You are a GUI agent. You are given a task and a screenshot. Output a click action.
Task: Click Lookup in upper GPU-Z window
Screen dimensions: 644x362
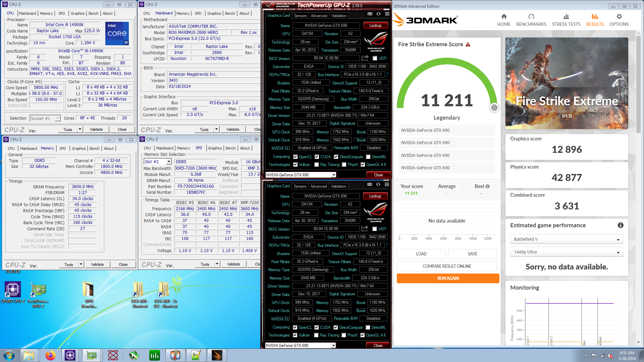(x=375, y=25)
